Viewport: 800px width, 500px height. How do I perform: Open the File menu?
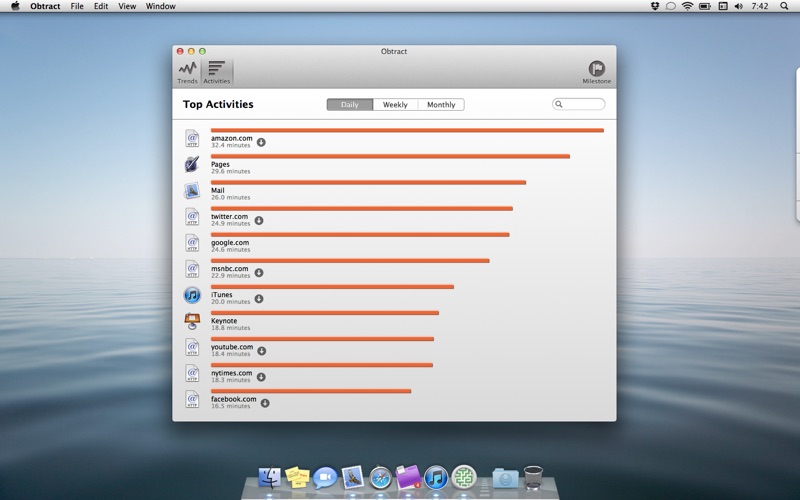point(77,6)
